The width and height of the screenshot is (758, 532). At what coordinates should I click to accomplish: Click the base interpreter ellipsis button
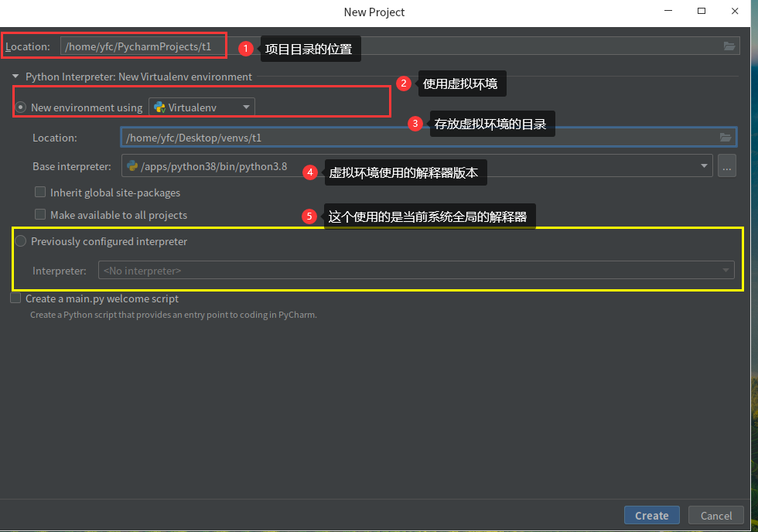pyautogui.click(x=726, y=165)
